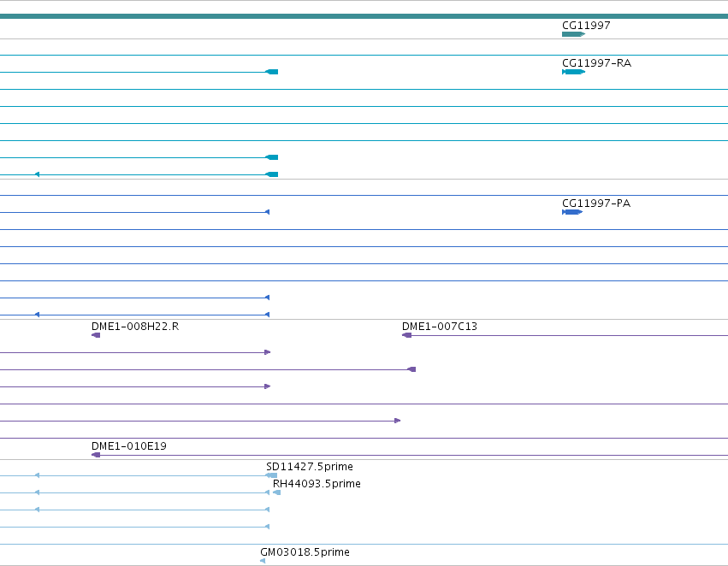Screen dimensions: 728x566
Task: Select the CG11997-RA transcript arrow glyph
Action: pos(573,72)
